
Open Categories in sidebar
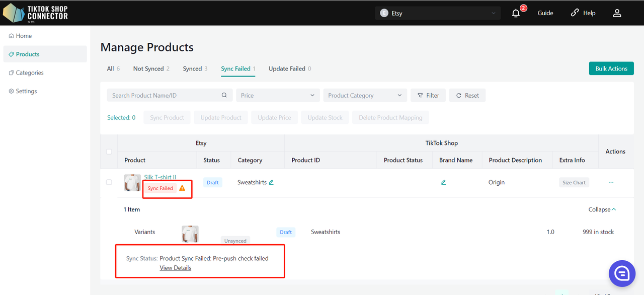click(x=45, y=72)
